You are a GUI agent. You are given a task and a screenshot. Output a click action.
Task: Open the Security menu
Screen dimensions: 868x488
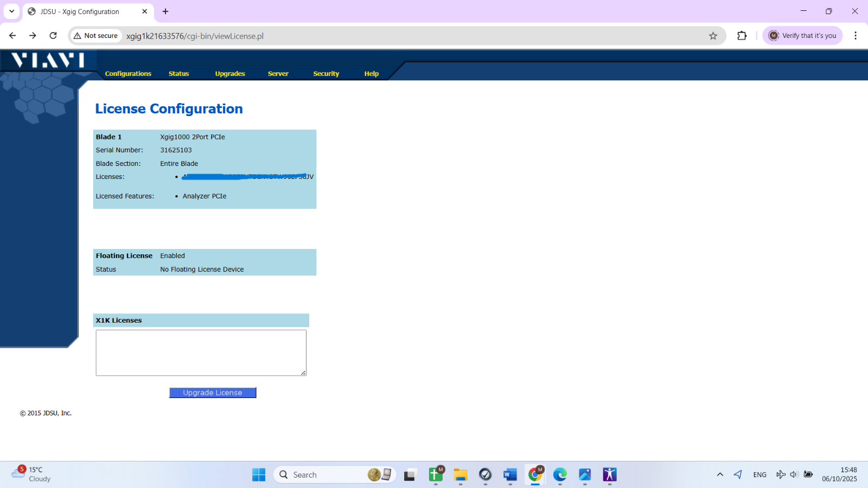click(x=326, y=74)
